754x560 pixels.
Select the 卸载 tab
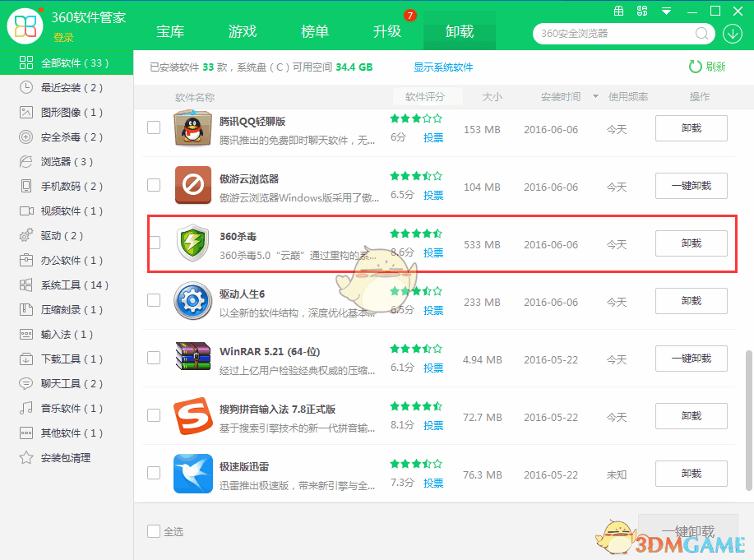(x=460, y=32)
